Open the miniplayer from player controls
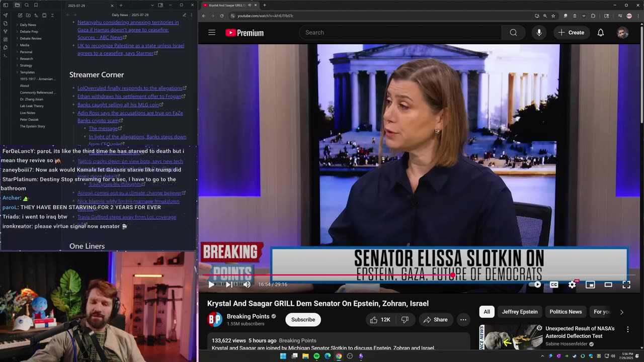This screenshot has height=362, width=644. pyautogui.click(x=590, y=285)
